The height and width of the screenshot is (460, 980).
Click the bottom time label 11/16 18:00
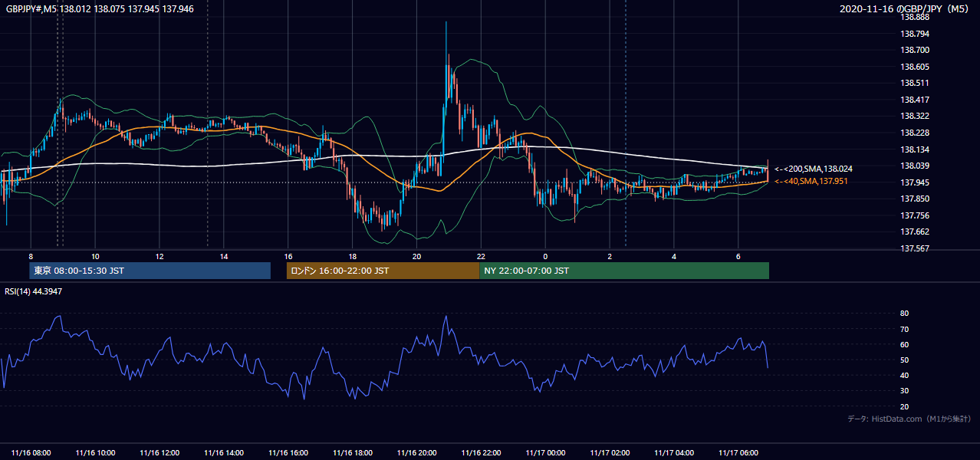(x=353, y=452)
